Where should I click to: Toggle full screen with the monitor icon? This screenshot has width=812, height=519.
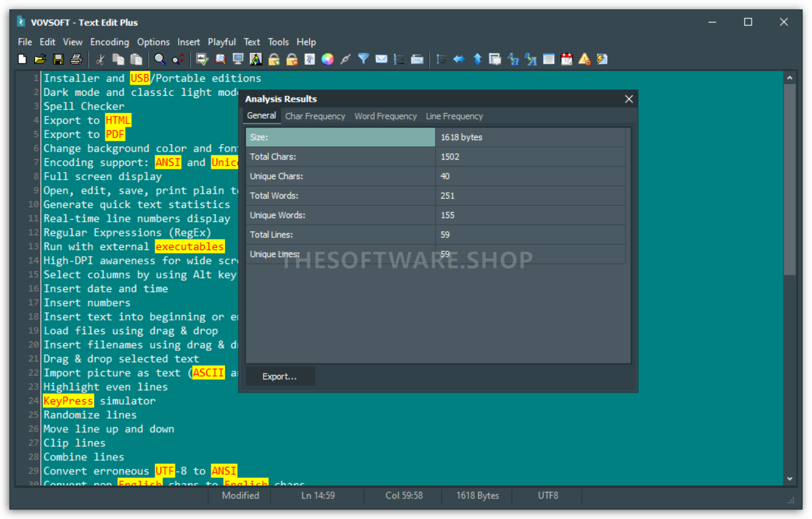tap(238, 59)
